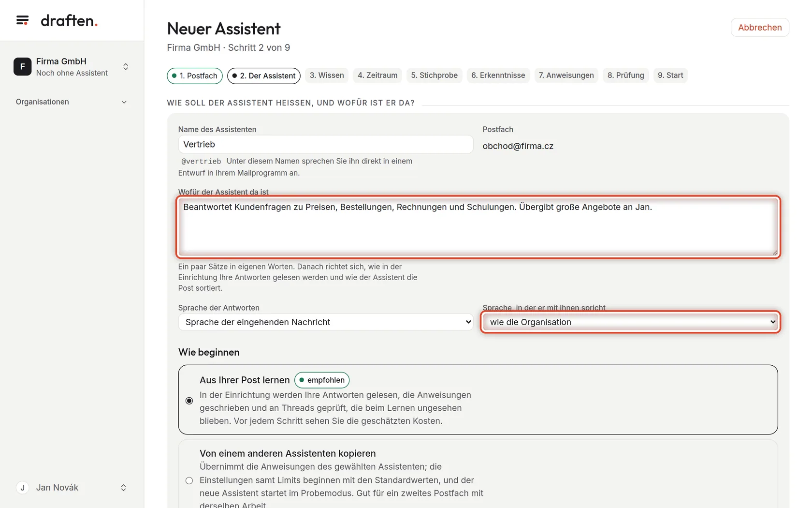Screen dimensions: 812x508
Task: Click 'Firma GmbH · Schritt 2 von 9' subtitle
Action: (x=229, y=47)
